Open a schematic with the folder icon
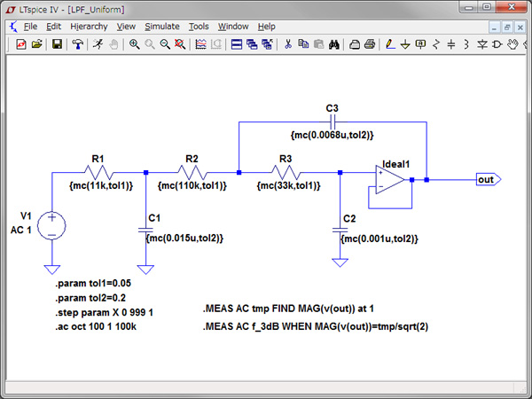Screen dimensions: 532x399 [36, 43]
